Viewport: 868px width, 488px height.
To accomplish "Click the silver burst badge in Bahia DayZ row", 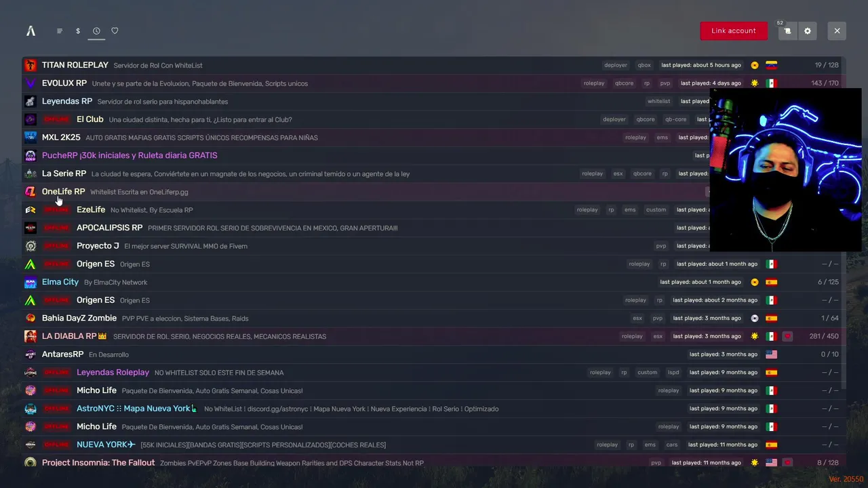I will click(755, 318).
